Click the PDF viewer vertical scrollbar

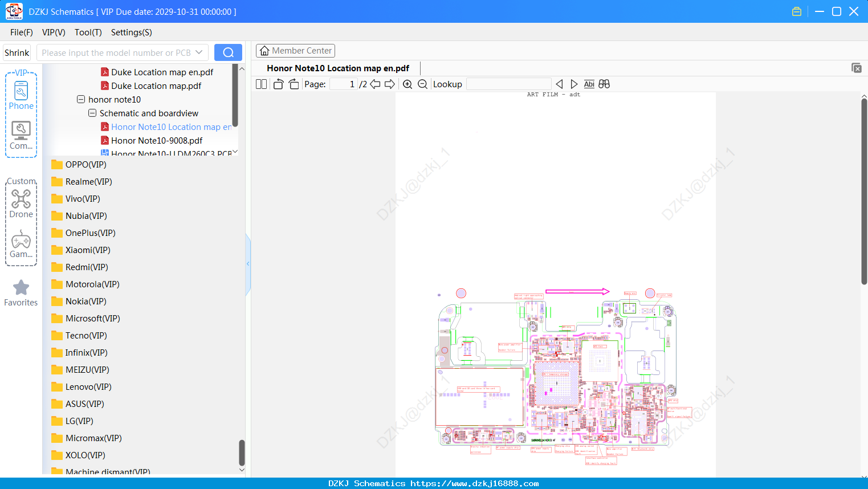coord(864,191)
